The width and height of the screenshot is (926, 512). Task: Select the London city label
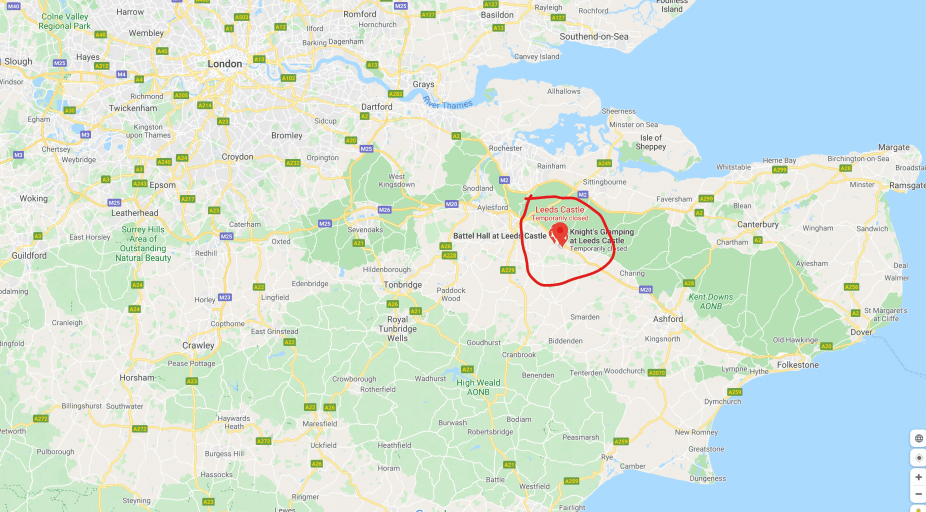click(x=224, y=64)
